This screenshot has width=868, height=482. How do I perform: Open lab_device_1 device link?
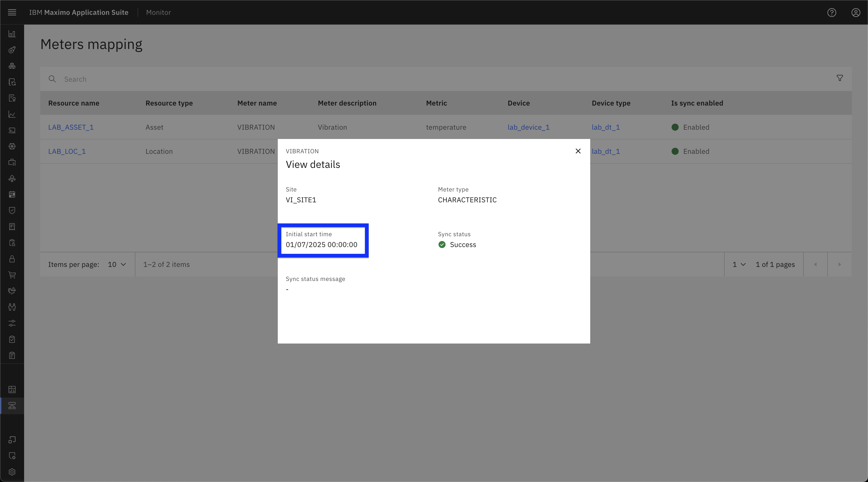(528, 127)
